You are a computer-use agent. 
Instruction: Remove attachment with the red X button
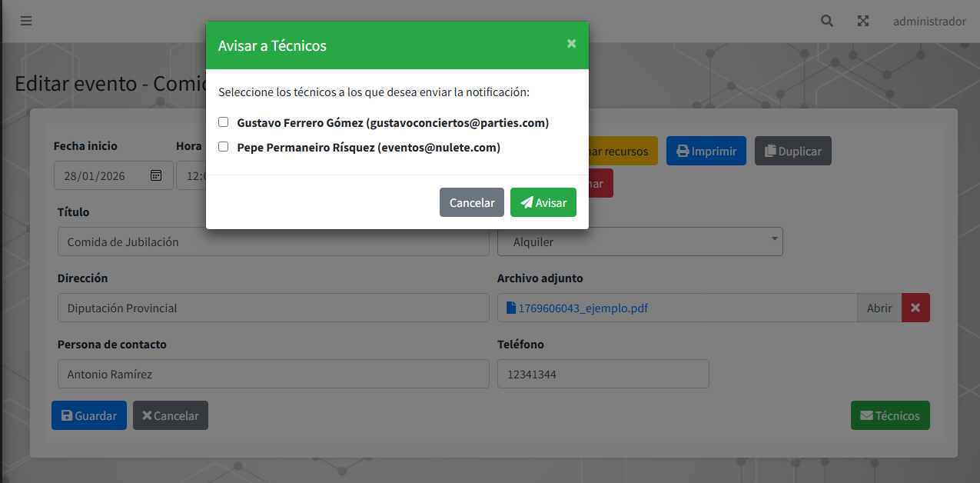click(915, 308)
